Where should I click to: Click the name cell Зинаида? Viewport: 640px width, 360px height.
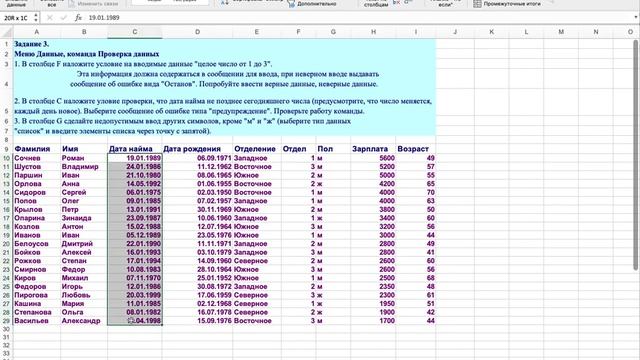coord(84,218)
